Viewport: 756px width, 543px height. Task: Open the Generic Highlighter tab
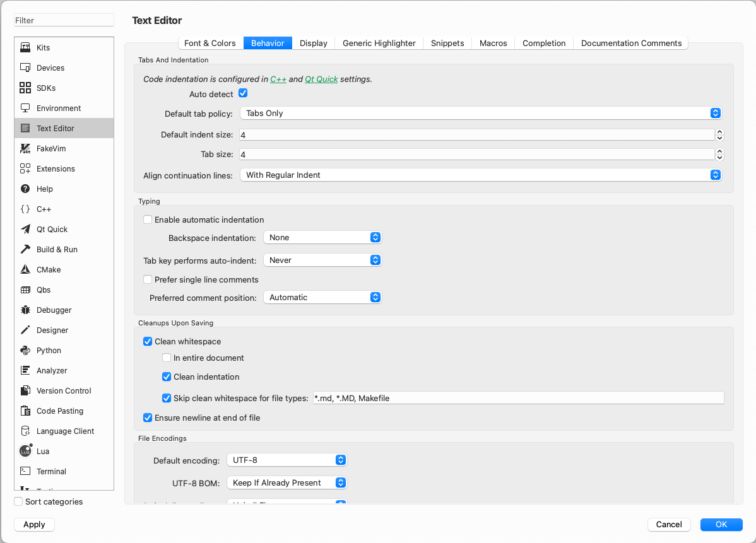coord(379,44)
